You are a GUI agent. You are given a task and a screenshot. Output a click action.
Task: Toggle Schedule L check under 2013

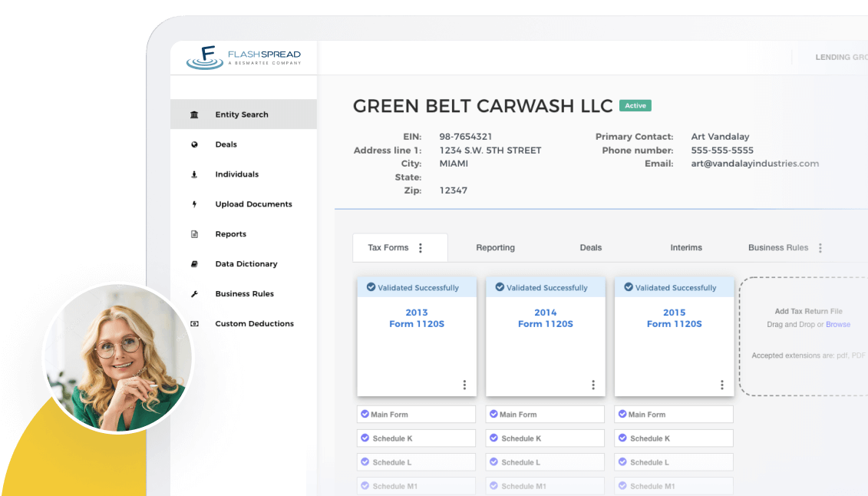click(365, 461)
